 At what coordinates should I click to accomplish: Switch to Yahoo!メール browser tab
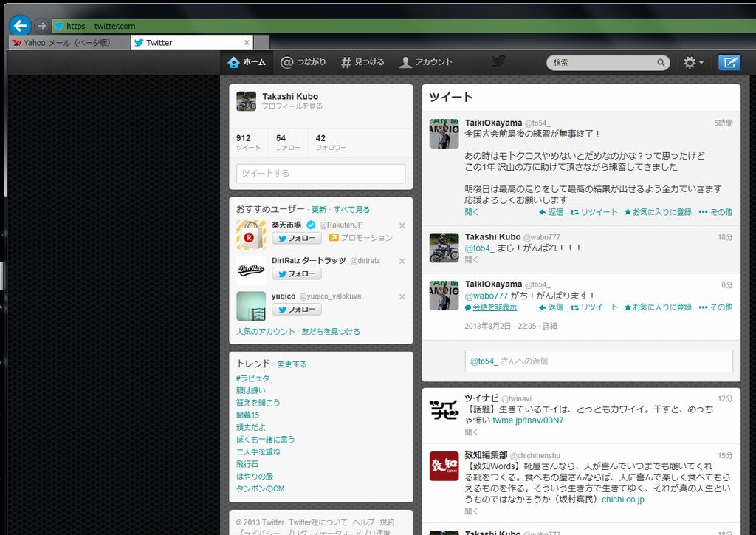69,42
